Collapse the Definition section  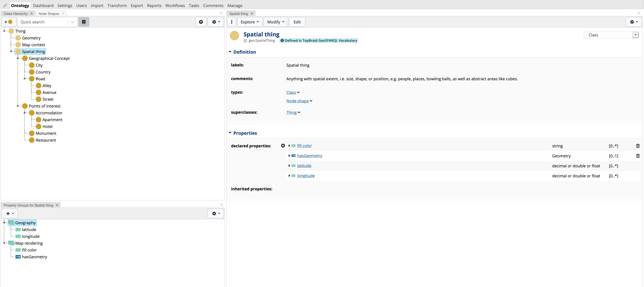click(230, 52)
